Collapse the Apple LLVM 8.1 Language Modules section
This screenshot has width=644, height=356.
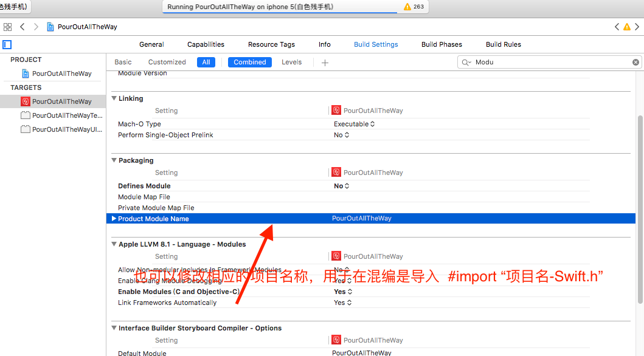pos(114,244)
